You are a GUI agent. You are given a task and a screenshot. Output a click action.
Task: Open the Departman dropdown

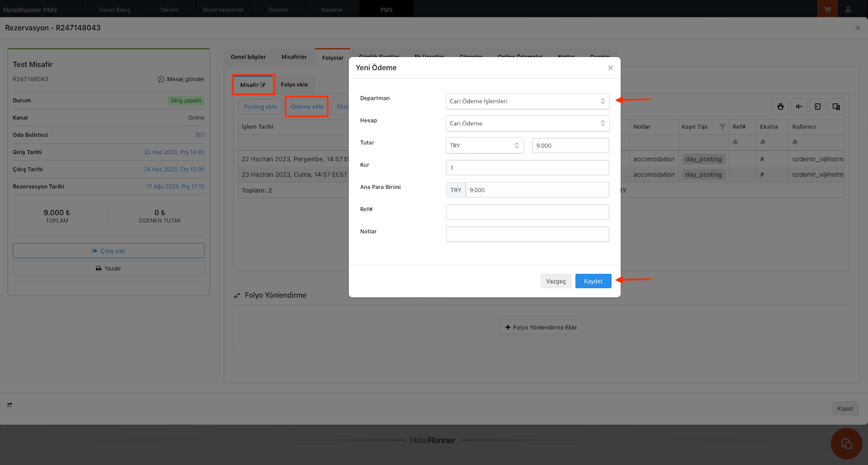tap(527, 101)
